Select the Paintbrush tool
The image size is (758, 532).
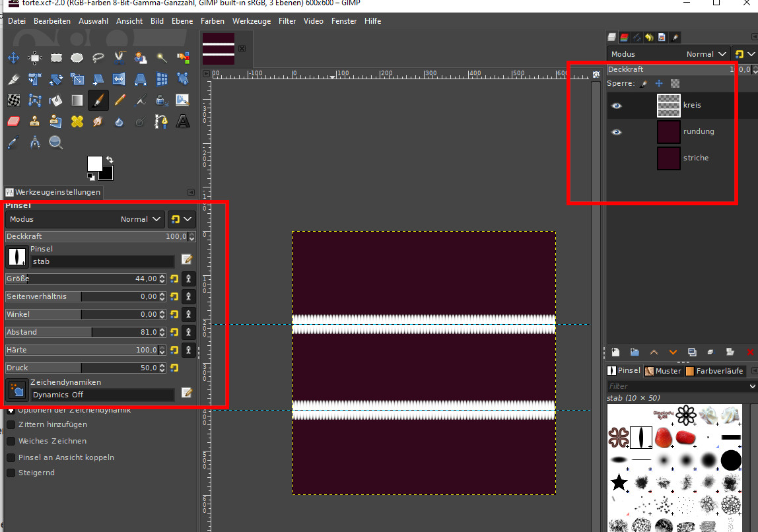pos(98,100)
